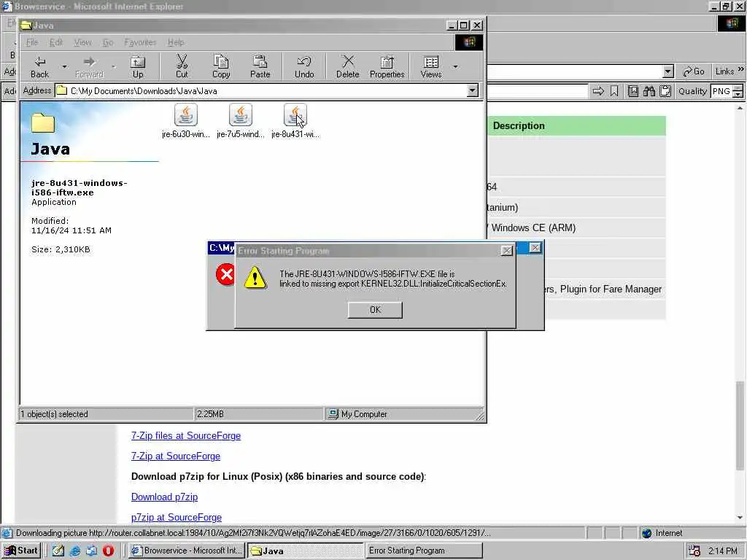
Task: Open the Edit menu in Java window
Action: pyautogui.click(x=56, y=42)
